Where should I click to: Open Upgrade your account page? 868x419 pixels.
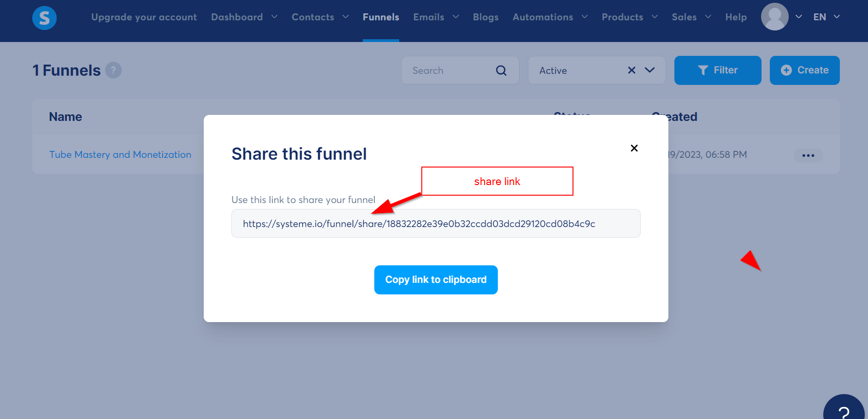(144, 17)
